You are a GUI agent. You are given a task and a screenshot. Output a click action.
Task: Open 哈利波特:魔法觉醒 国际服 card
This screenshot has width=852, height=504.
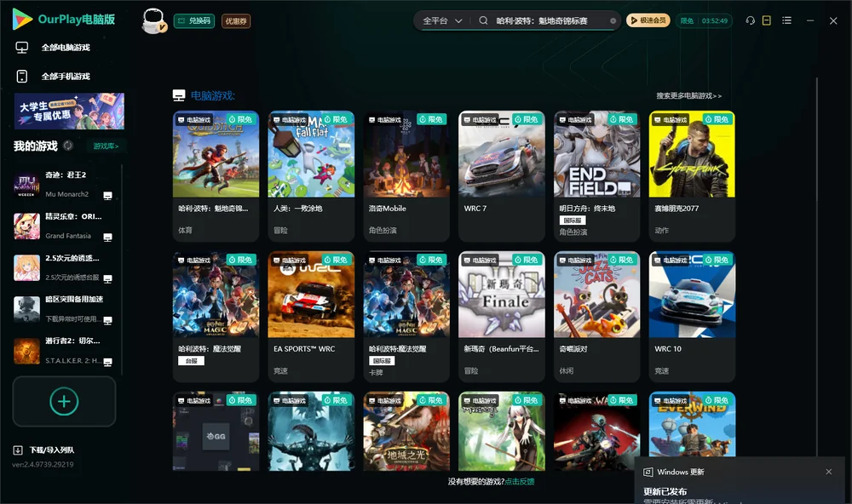point(406,317)
